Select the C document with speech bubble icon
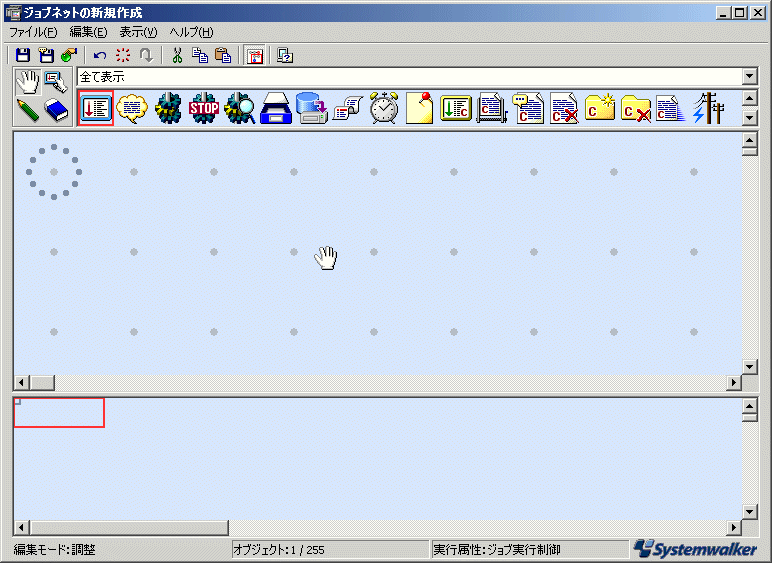Image resolution: width=772 pixels, height=563 pixels. click(528, 108)
